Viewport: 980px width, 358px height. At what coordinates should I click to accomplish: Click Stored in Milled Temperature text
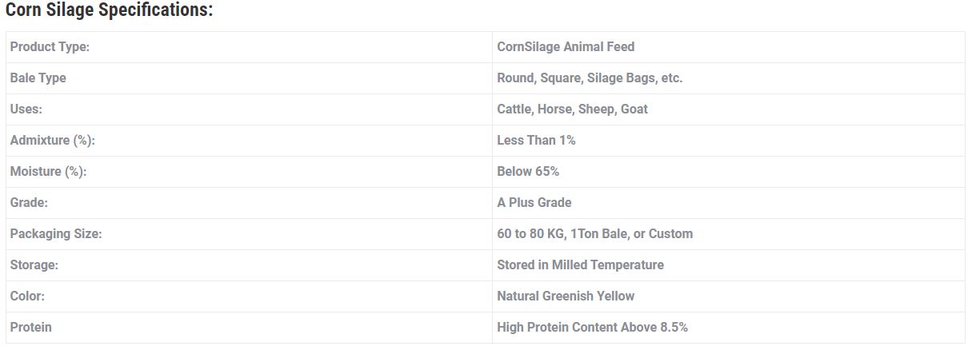click(580, 265)
